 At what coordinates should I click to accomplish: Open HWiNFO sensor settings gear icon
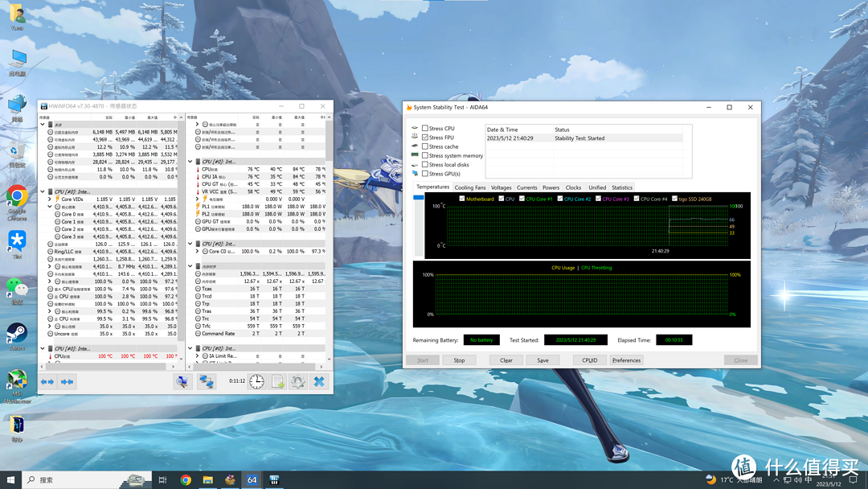pyautogui.click(x=298, y=381)
